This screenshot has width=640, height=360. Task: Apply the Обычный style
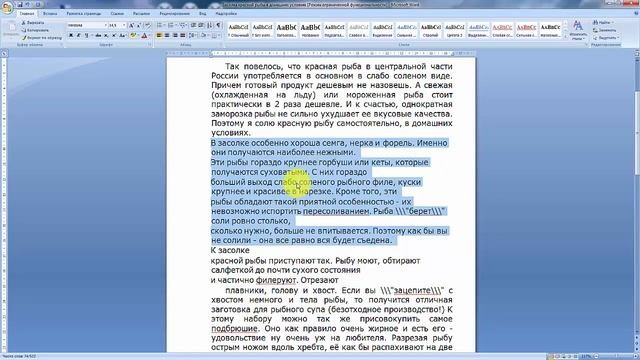[238, 30]
